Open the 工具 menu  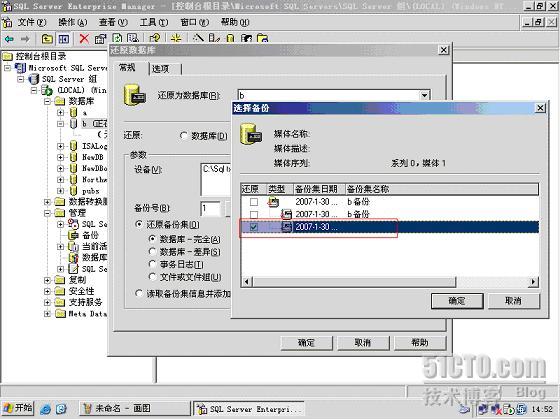154,22
